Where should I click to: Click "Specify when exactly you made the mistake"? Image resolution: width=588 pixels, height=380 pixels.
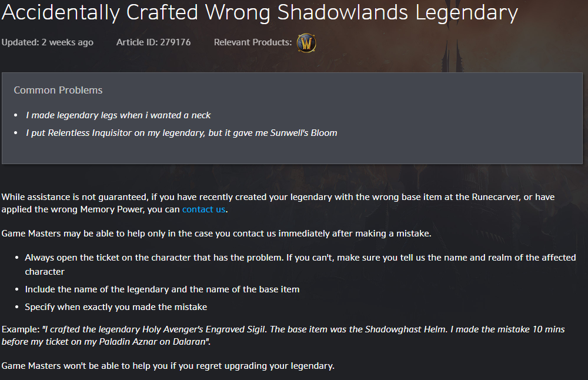(116, 307)
